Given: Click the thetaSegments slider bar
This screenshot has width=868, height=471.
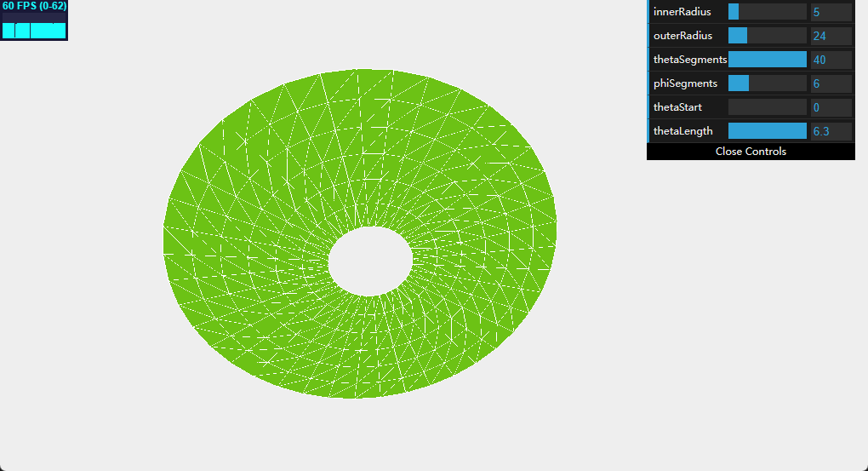Looking at the screenshot, I should [x=767, y=60].
